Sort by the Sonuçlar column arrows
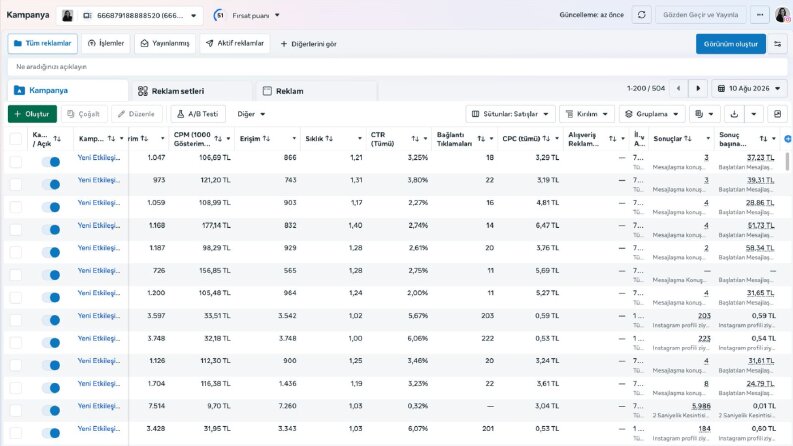Viewport: 793px width, 446px height. [x=688, y=139]
